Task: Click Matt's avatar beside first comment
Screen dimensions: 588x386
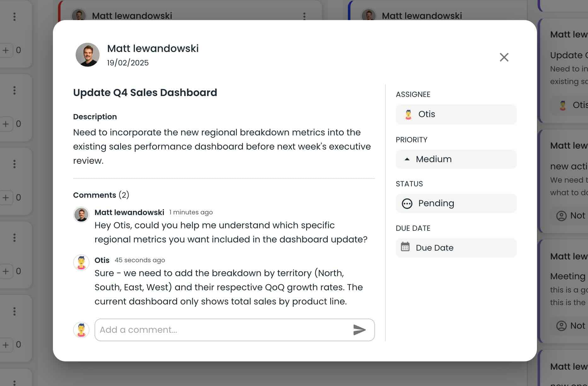Action: pos(81,215)
